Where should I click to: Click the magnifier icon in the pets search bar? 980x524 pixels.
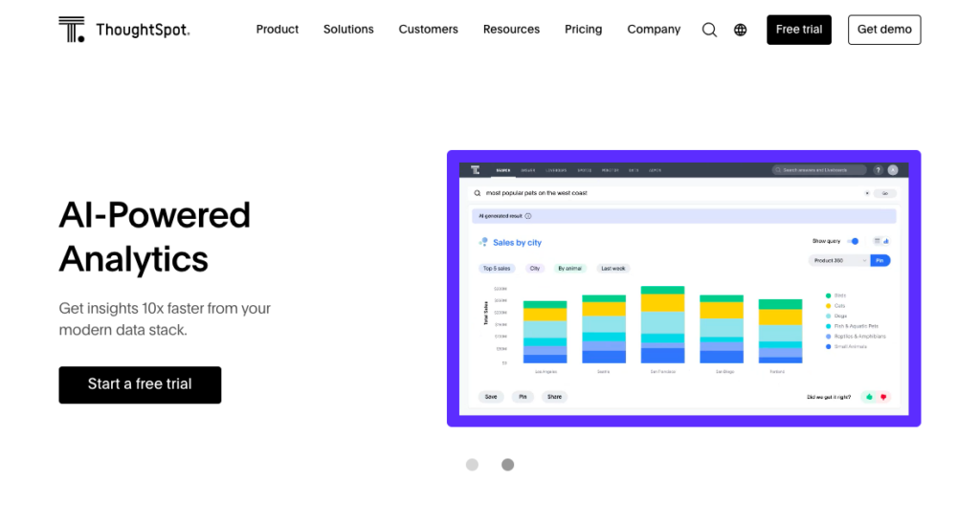click(478, 193)
